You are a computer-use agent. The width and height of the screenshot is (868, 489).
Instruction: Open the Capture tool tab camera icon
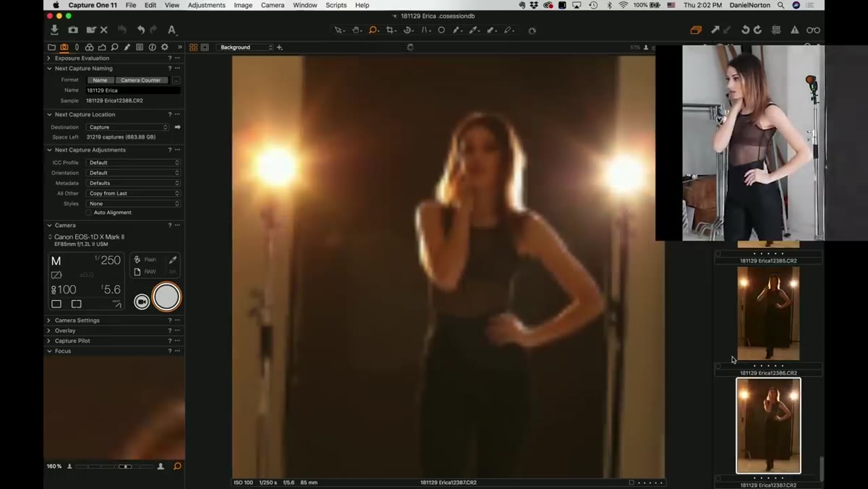[64, 47]
